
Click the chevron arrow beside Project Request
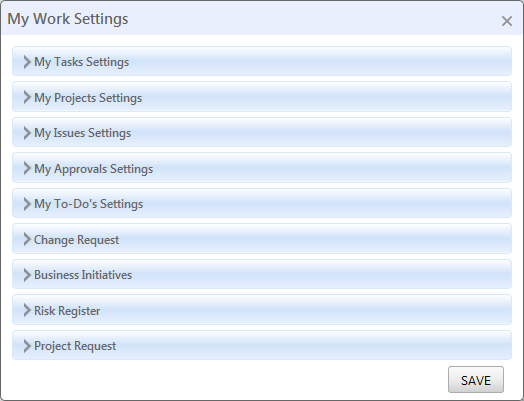27,346
